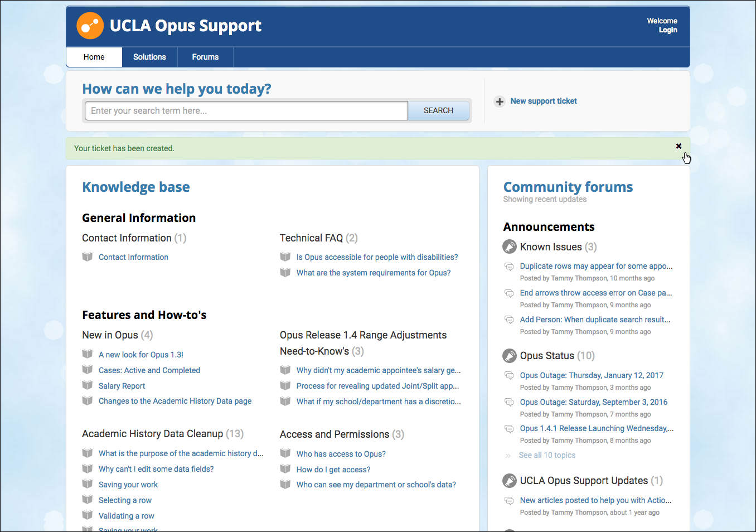Image resolution: width=756 pixels, height=532 pixels.
Task: Click the book icon beside Contact Information article
Action: point(88,257)
